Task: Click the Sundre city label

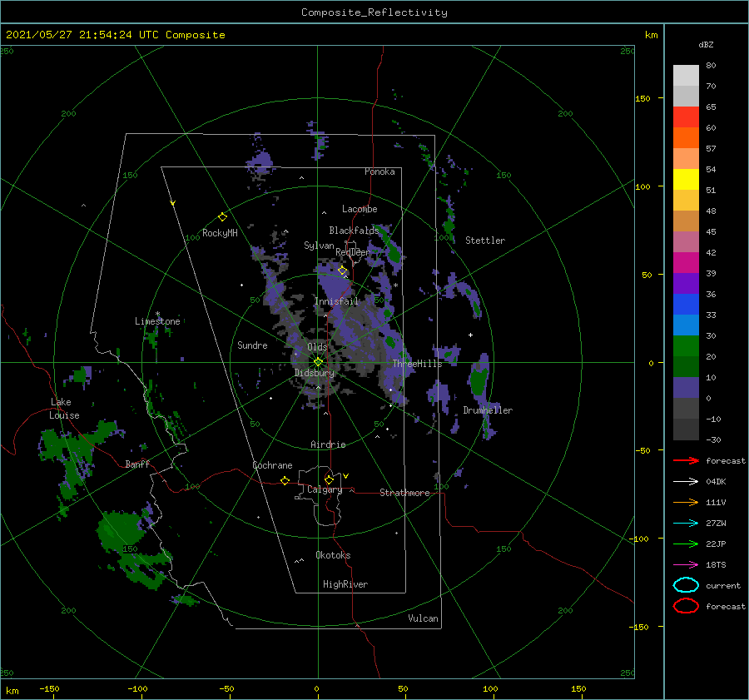Action: (252, 345)
